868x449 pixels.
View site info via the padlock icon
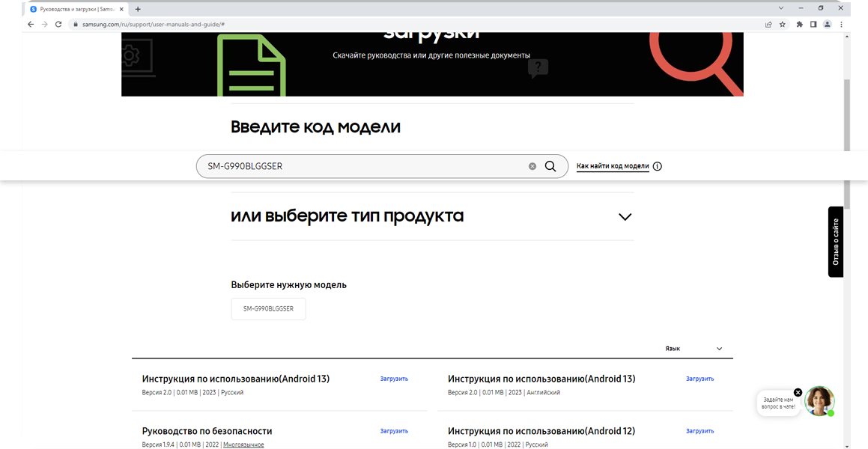click(x=75, y=25)
